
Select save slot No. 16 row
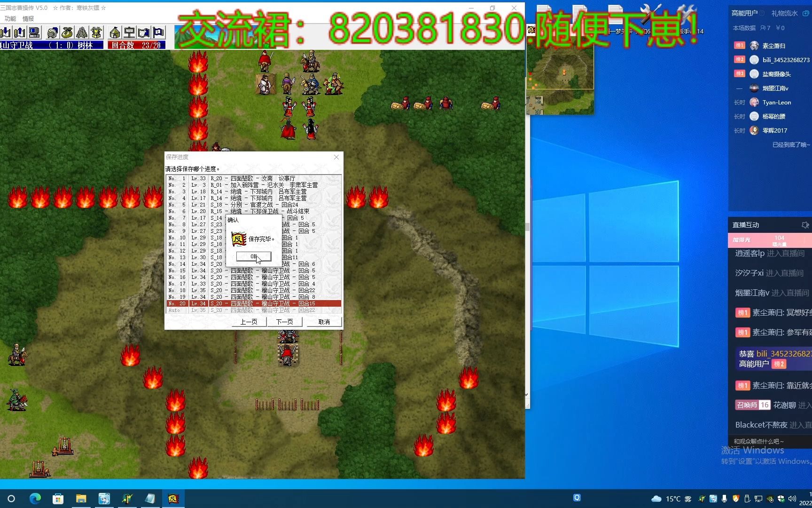254,277
